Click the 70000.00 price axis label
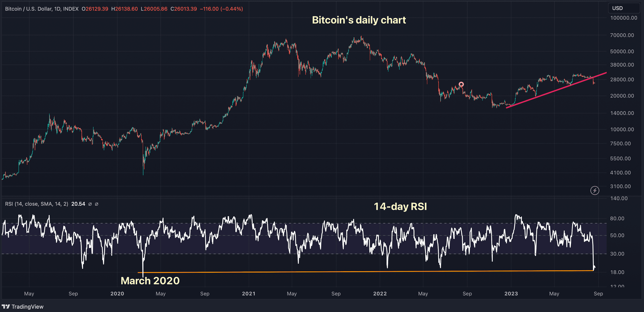 (622, 35)
